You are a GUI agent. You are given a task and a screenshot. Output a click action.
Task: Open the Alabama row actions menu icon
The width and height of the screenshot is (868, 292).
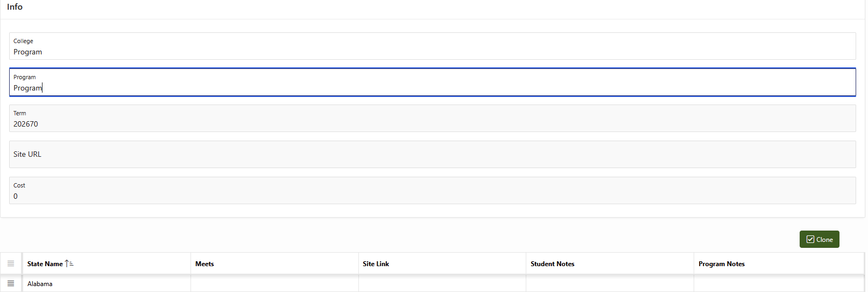coord(11,283)
